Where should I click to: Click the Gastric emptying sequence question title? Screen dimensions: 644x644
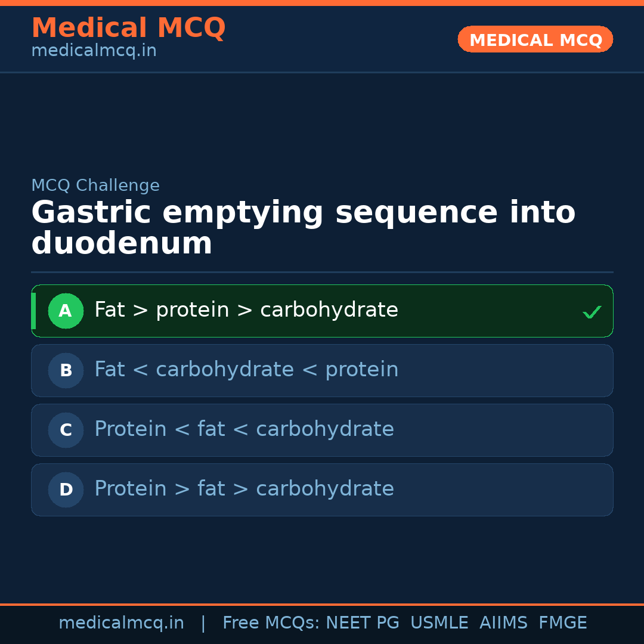[303, 228]
